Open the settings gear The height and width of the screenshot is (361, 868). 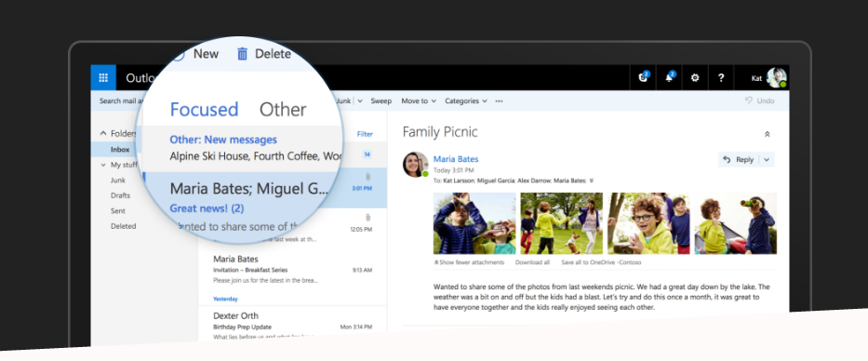(x=695, y=78)
